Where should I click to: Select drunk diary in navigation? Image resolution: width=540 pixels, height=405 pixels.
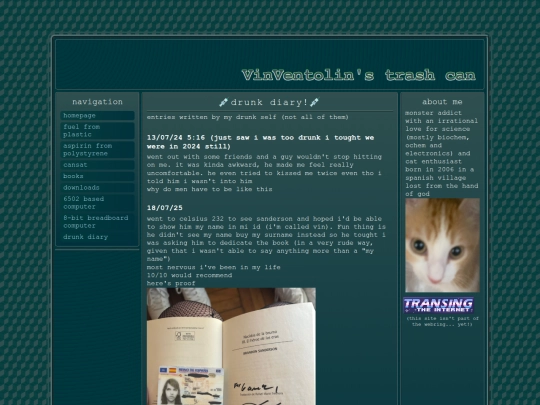click(x=97, y=237)
